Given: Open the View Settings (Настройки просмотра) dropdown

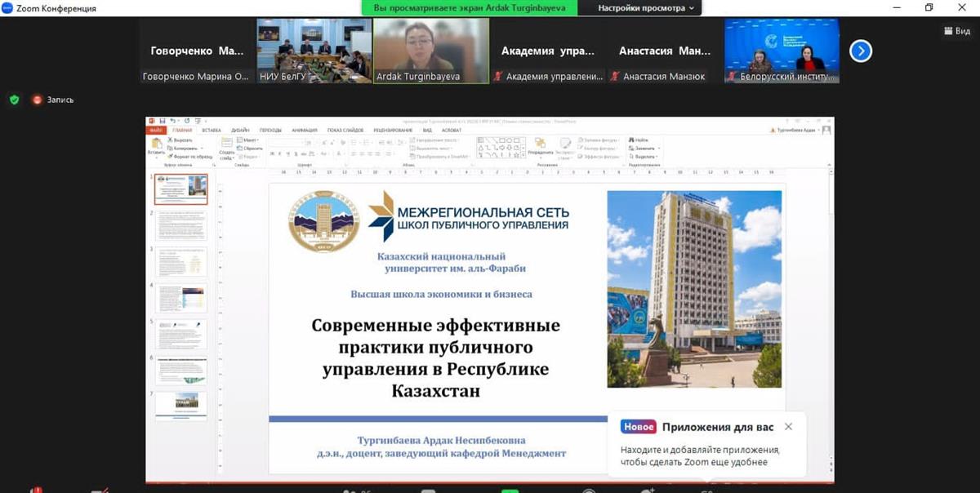Looking at the screenshot, I should pos(646,8).
